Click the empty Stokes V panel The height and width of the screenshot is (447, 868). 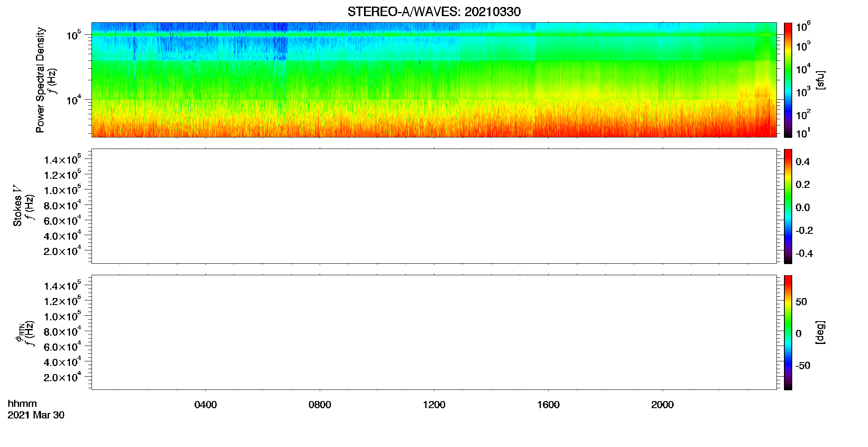434,206
